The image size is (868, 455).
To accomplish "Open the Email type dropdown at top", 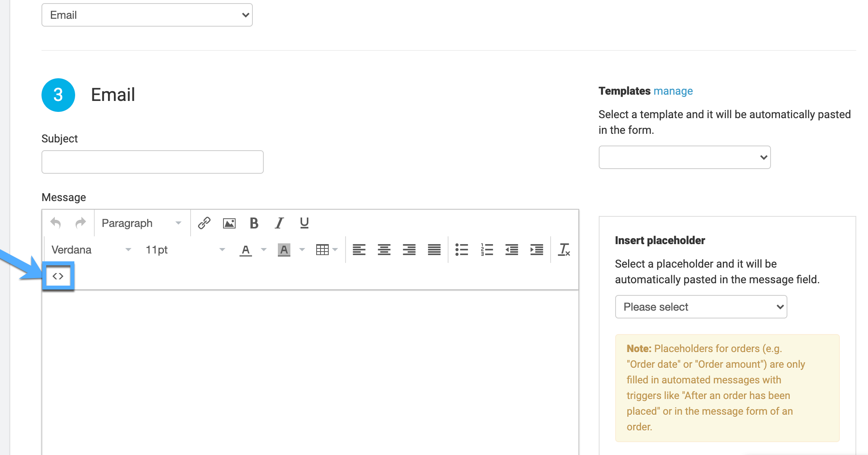I will (x=147, y=15).
